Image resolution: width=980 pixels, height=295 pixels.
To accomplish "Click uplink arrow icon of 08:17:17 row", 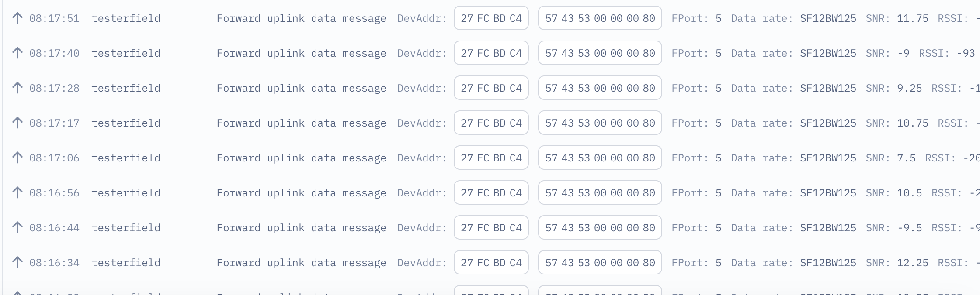I will (17, 123).
